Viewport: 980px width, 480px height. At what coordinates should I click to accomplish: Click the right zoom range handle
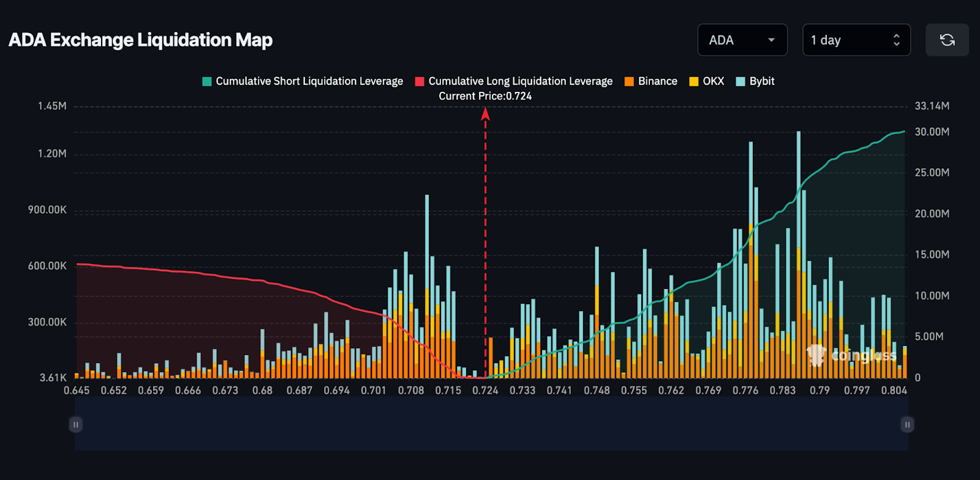[908, 424]
